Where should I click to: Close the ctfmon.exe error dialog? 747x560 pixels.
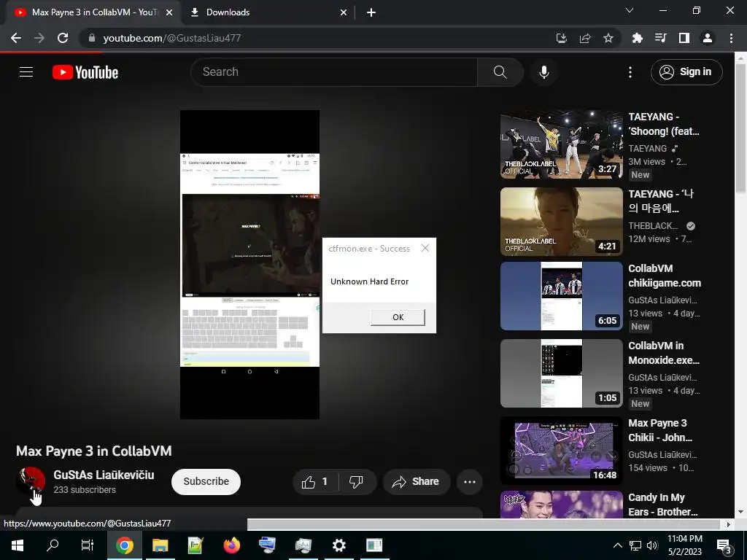pyautogui.click(x=425, y=248)
